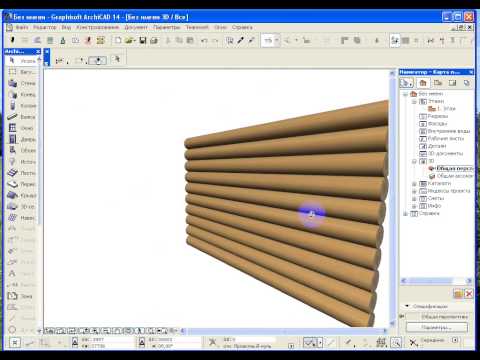Select the Zone (Зона) tool
Screen dimensions: 480x360
point(22,296)
